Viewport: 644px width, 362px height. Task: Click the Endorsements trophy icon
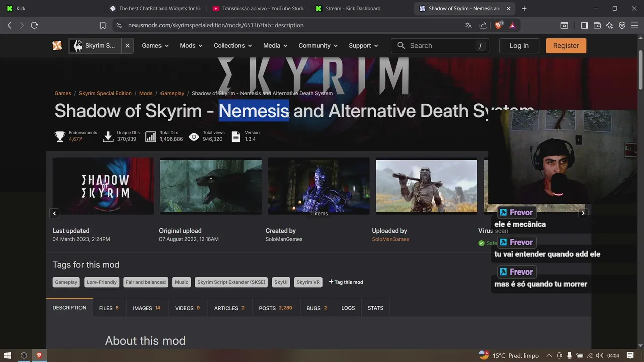point(60,136)
